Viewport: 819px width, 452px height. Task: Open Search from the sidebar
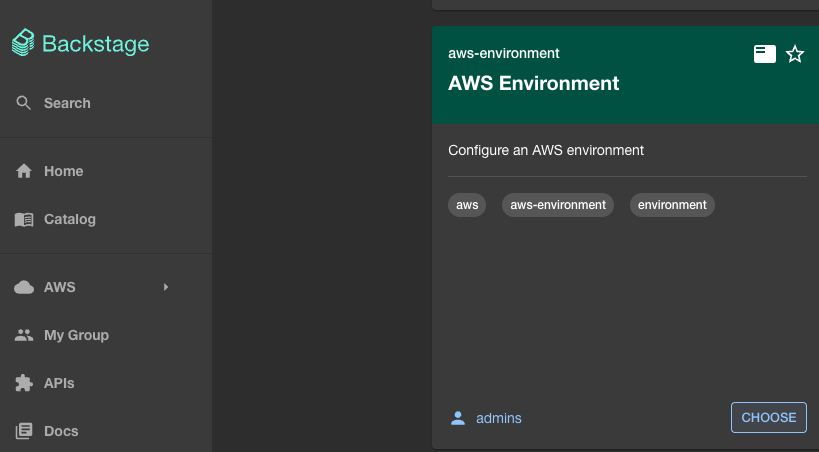[67, 103]
